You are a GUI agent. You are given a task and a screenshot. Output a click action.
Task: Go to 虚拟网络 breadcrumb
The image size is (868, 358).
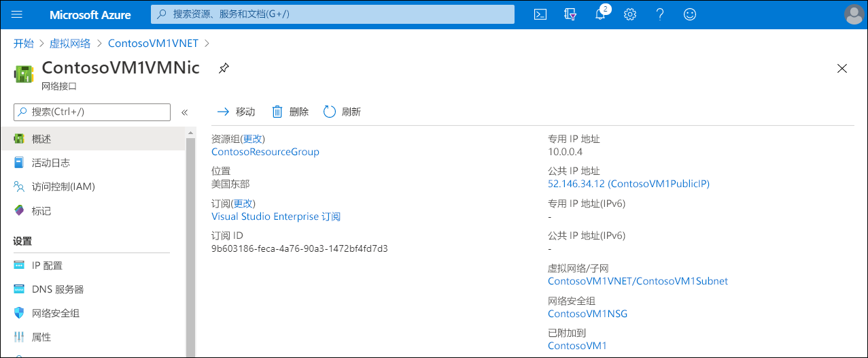[x=70, y=43]
